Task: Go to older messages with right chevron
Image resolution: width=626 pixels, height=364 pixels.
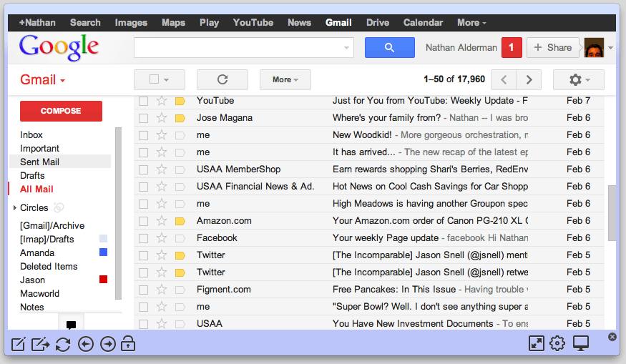Action: tap(529, 79)
